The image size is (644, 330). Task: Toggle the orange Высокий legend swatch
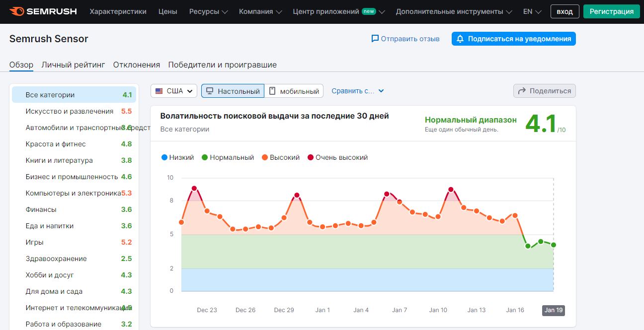[x=265, y=157]
